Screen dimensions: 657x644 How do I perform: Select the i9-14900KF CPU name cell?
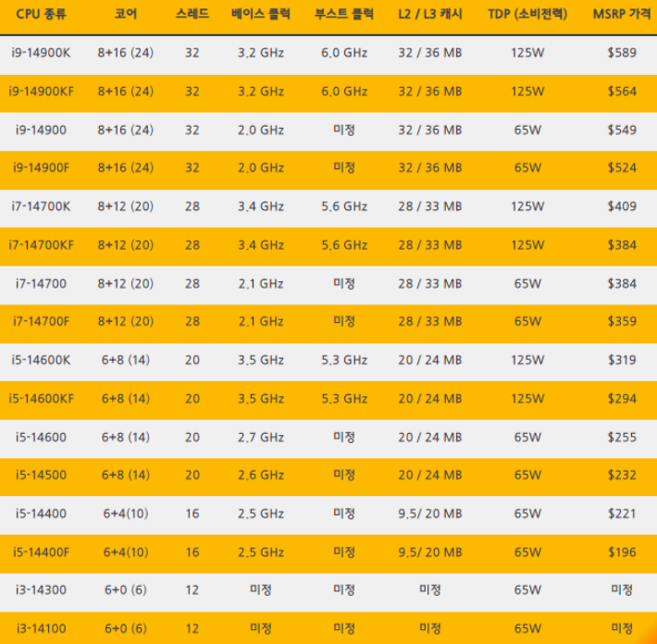pyautogui.click(x=41, y=92)
